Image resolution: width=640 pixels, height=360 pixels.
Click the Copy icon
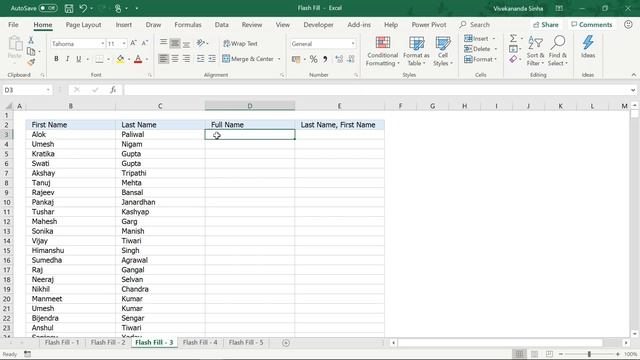31,51
